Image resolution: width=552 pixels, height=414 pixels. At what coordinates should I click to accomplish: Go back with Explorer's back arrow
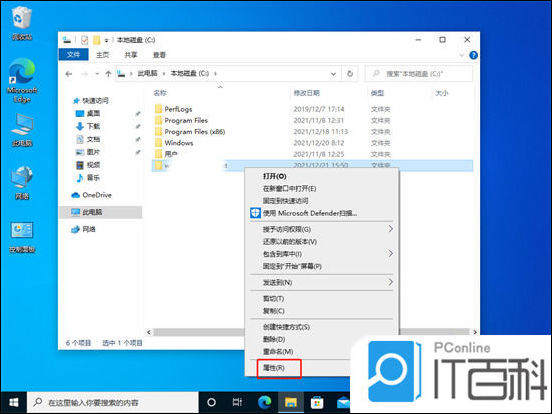click(69, 74)
